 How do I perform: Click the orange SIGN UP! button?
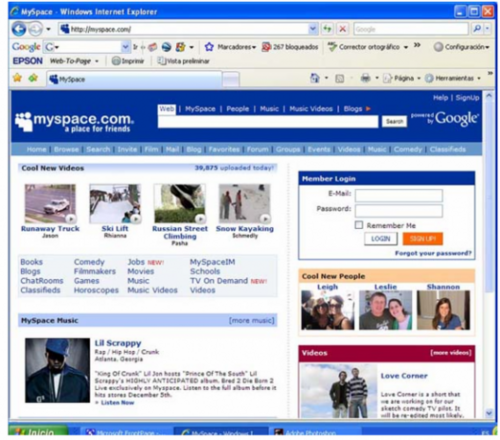pos(423,239)
